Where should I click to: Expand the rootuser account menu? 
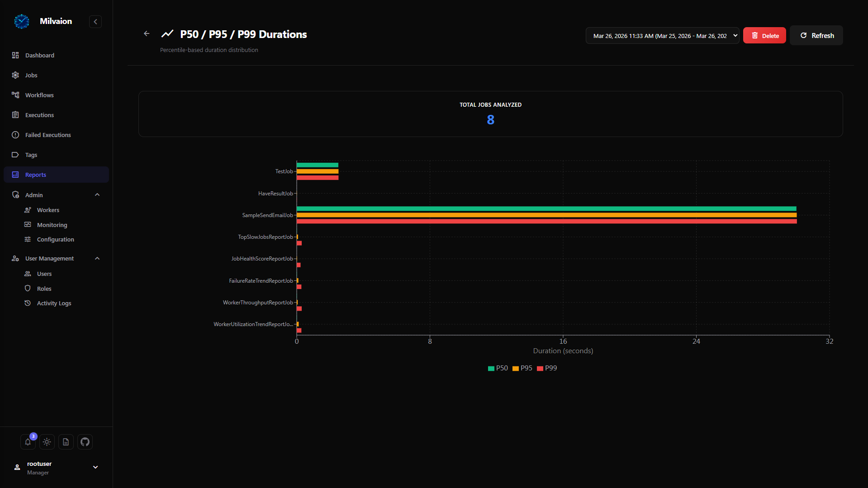coord(95,467)
